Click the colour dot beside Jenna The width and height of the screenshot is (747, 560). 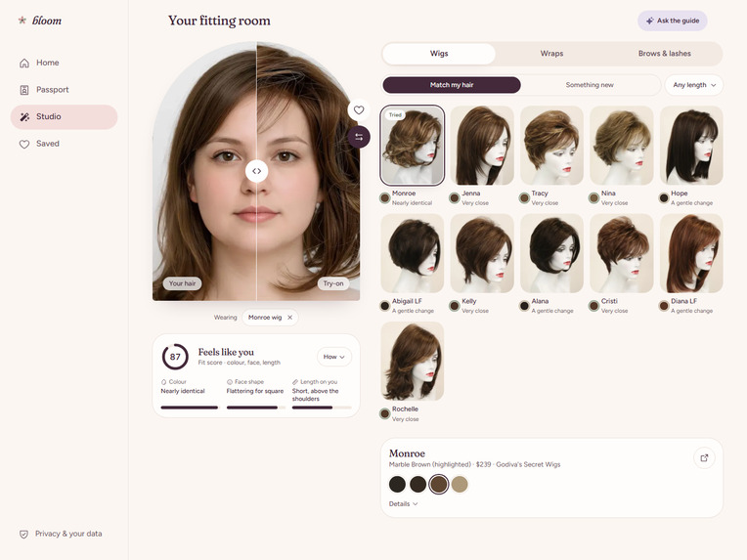coord(455,198)
